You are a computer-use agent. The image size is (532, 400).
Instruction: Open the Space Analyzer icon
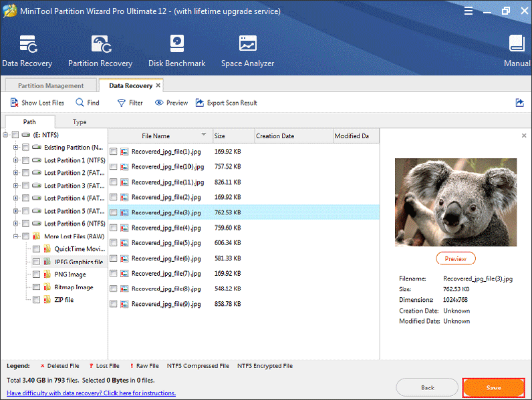tap(248, 43)
